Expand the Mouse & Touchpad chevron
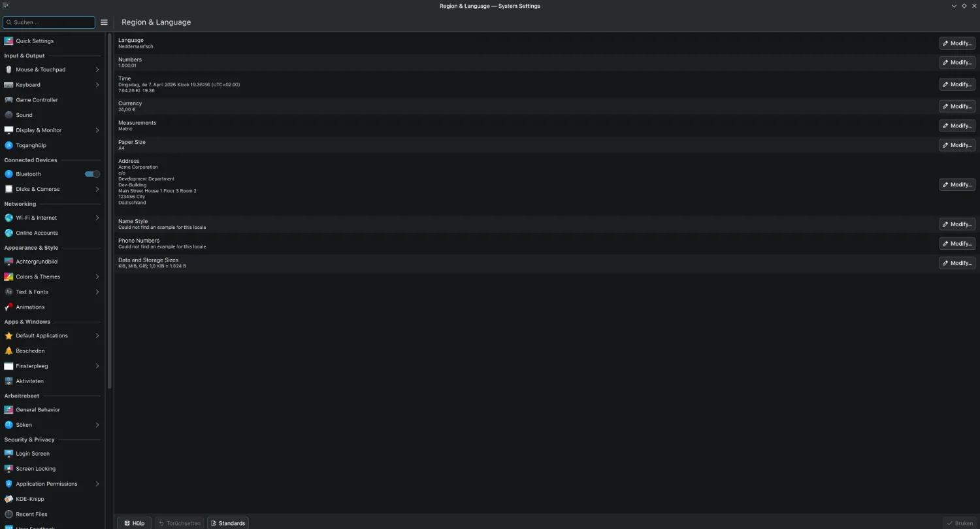The height and width of the screenshot is (529, 980). (x=97, y=69)
